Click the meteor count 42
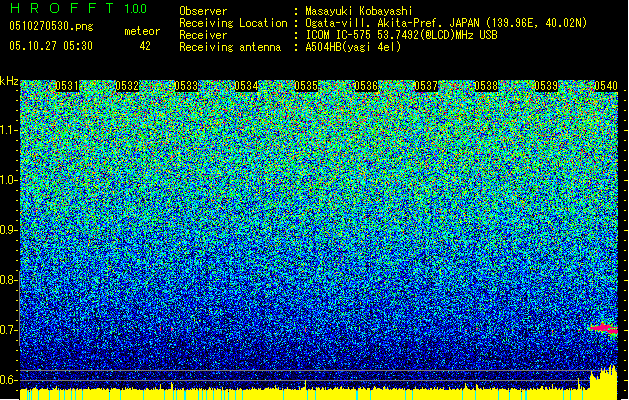The height and width of the screenshot is (400, 629). point(145,46)
